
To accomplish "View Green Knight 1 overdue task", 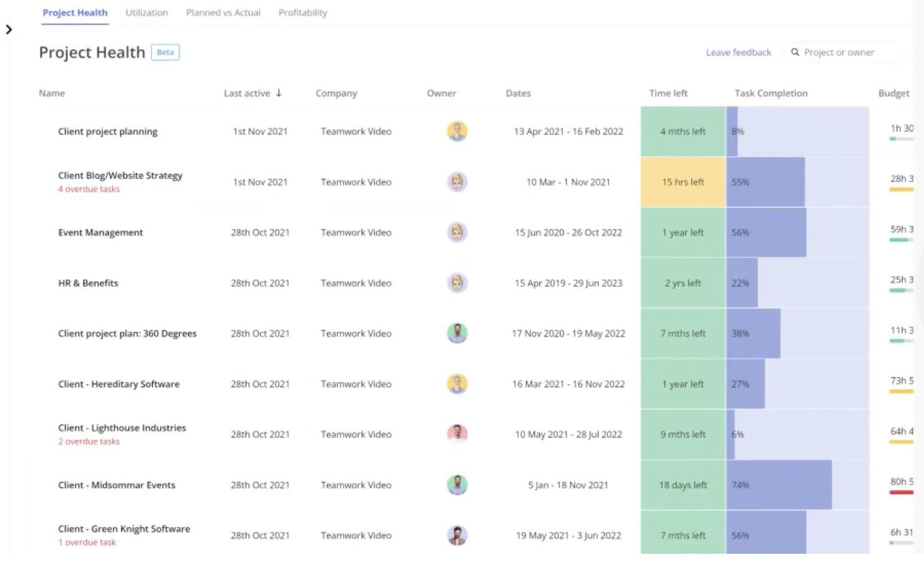I will click(87, 543).
